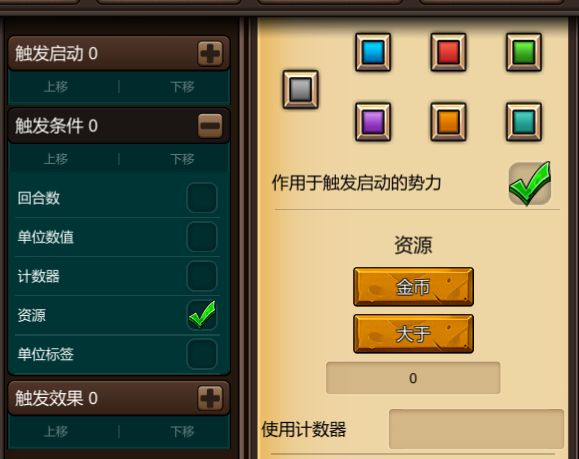Select the red faction color
The height and width of the screenshot is (459, 579).
[x=448, y=52]
